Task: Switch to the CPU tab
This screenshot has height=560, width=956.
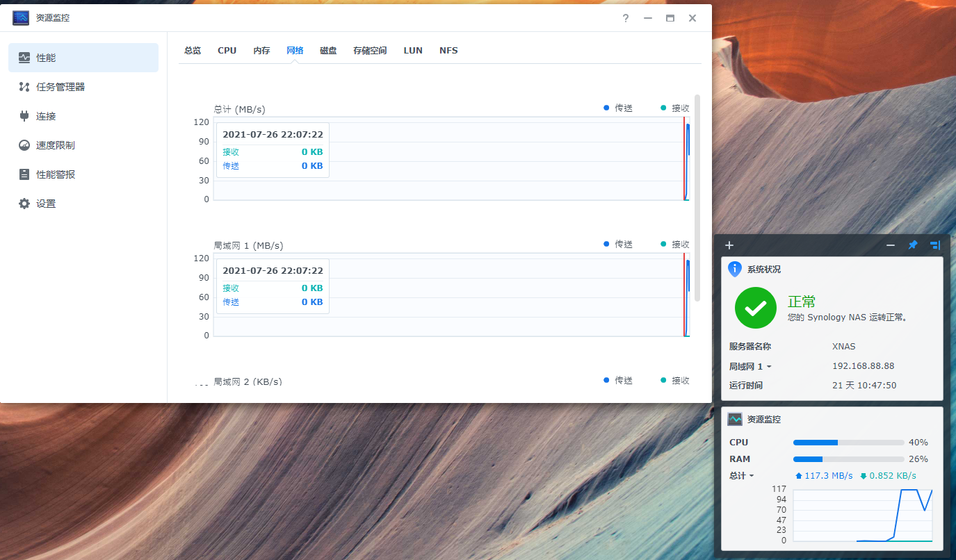Action: pyautogui.click(x=227, y=51)
